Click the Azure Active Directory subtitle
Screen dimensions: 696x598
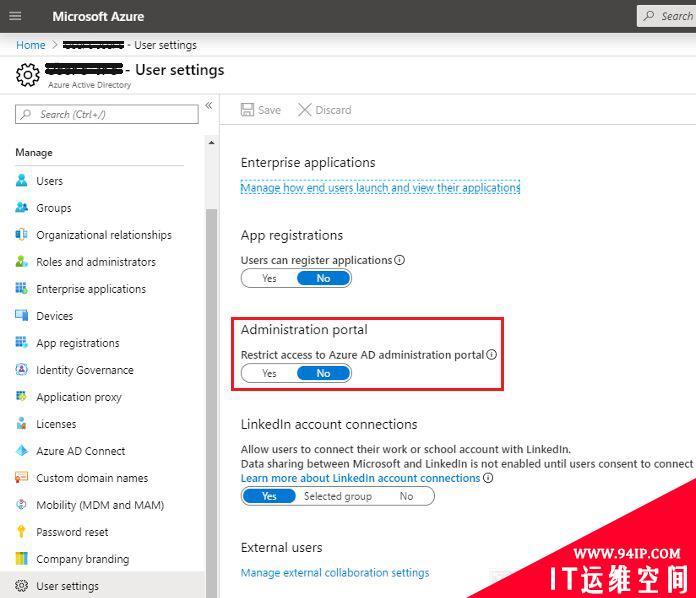pyautogui.click(x=90, y=84)
